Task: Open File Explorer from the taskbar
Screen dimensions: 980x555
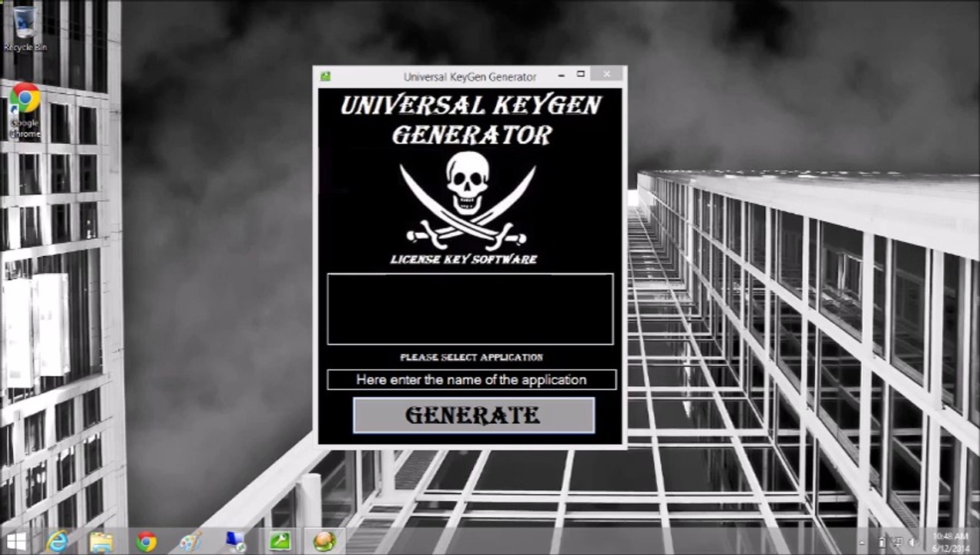Action: pos(101,541)
